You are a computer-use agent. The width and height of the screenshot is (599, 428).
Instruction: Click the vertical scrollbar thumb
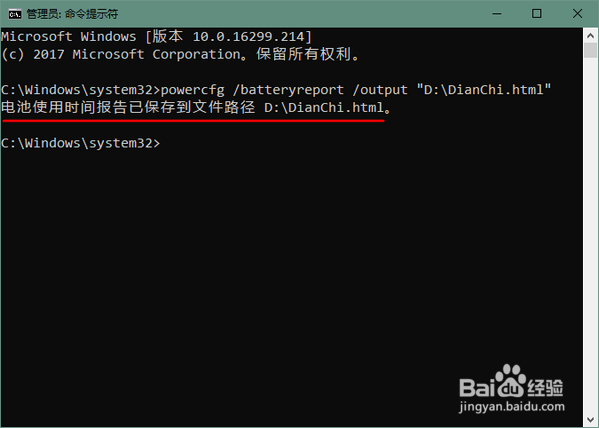click(591, 50)
